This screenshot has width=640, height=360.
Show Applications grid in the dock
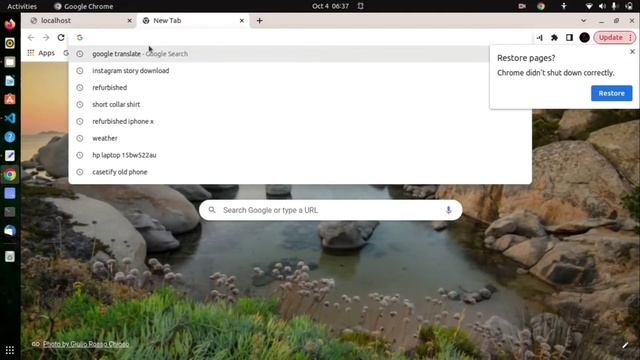pos(10,350)
